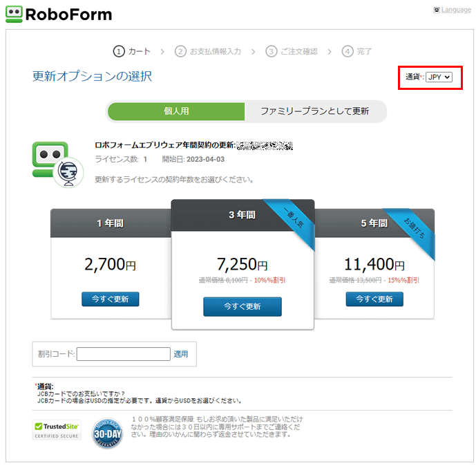Image resolution: width=476 pixels, height=466 pixels.
Task: Click the 1年間 plan header
Action: [x=111, y=223]
